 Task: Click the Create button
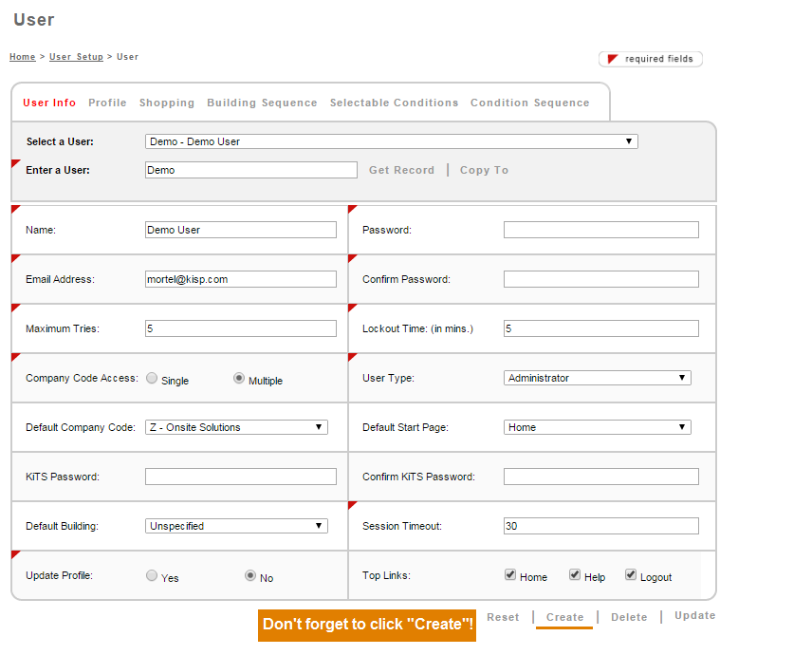[x=564, y=617]
